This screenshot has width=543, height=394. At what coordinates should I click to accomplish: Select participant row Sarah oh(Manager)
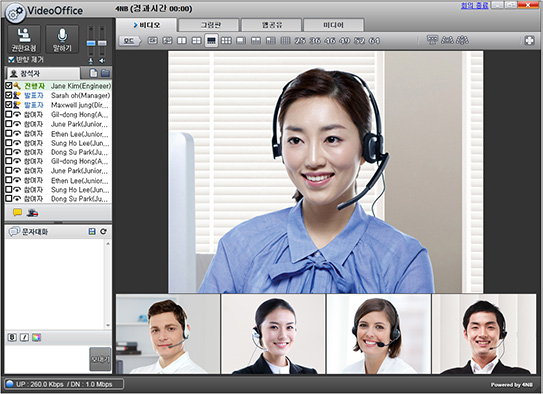(58, 95)
